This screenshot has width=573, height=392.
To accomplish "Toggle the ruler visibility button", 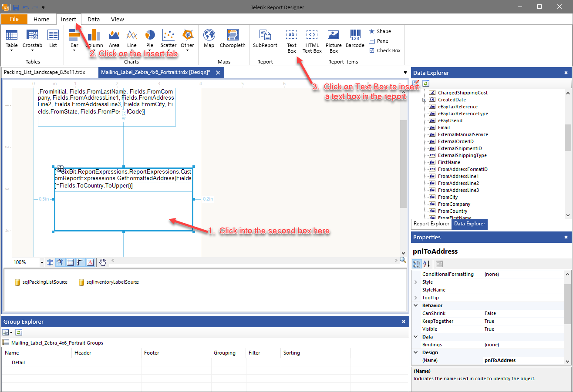I will point(80,262).
